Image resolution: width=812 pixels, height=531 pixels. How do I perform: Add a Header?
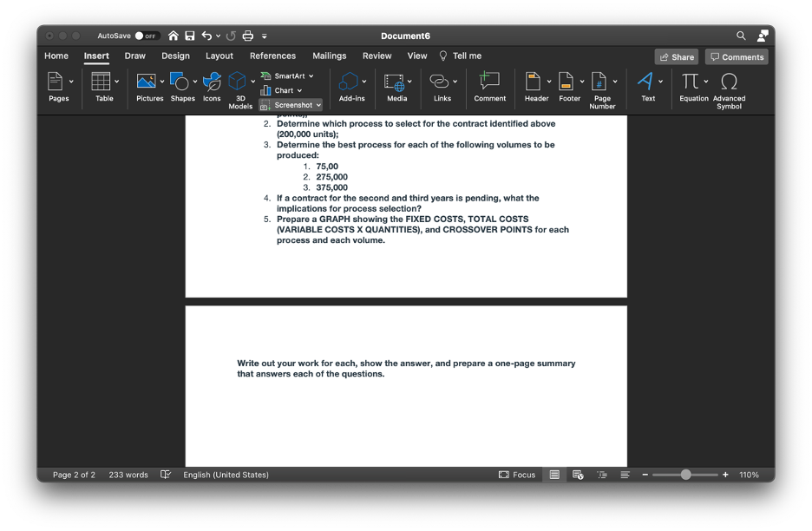[x=533, y=82]
